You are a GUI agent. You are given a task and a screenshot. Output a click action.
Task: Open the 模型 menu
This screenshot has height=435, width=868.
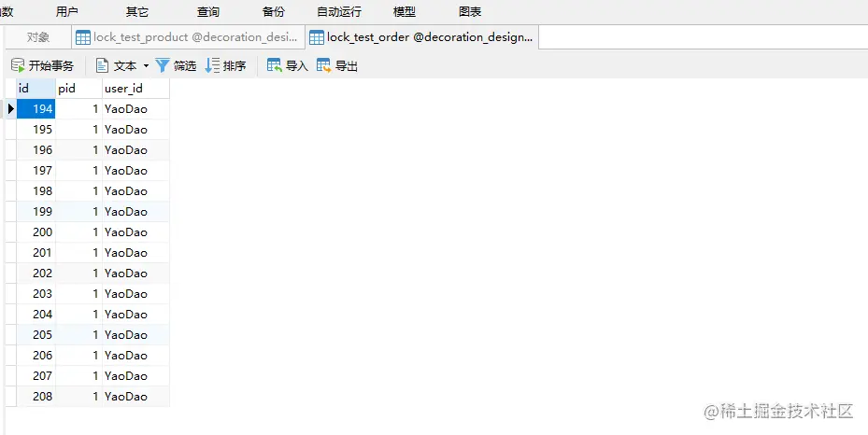click(405, 11)
